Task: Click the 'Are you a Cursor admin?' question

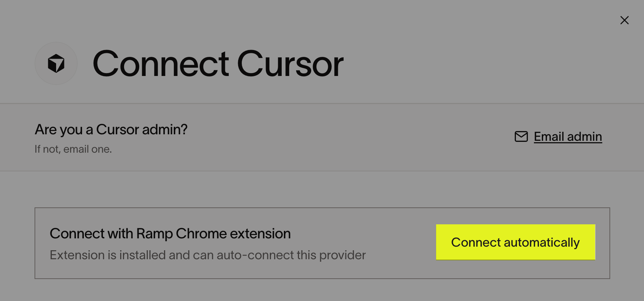Action: 111,130
